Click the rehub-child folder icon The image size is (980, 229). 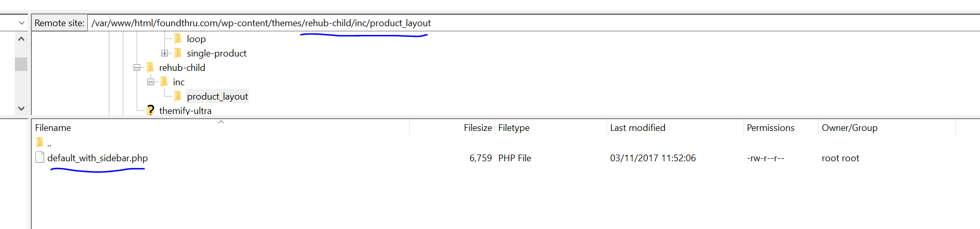[150, 67]
